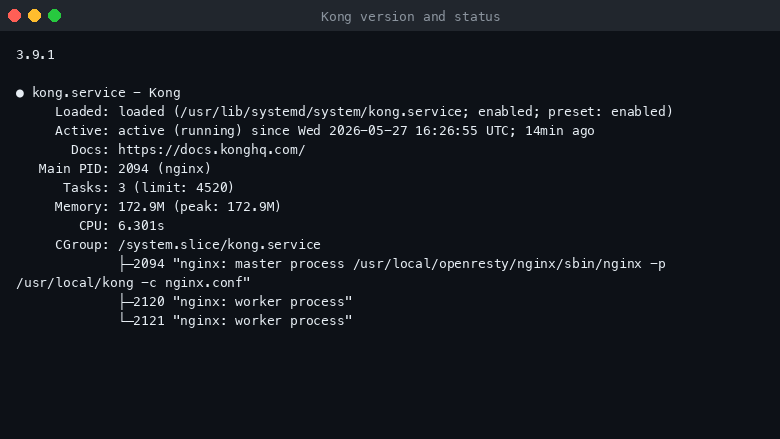This screenshot has width=780, height=439.
Task: Click the yellow minimize window button
Action: (x=34, y=16)
